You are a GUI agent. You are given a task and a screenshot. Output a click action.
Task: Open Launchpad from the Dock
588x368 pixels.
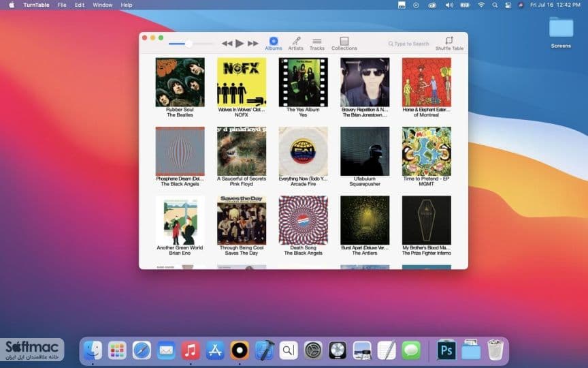(117, 350)
